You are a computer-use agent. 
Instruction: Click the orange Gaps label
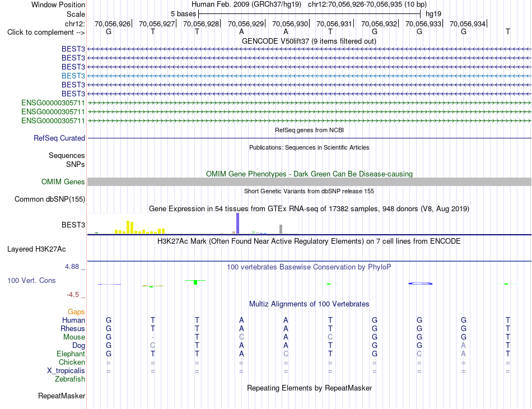(76, 312)
